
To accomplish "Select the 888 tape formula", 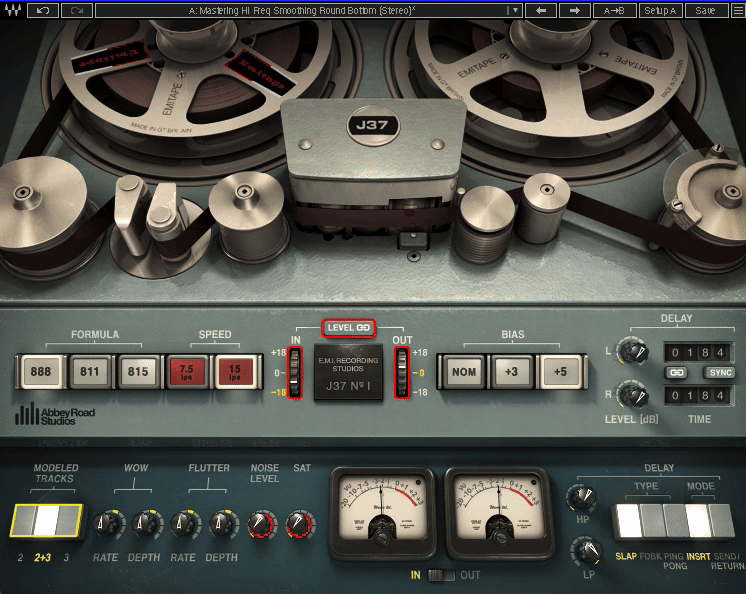I will [41, 371].
